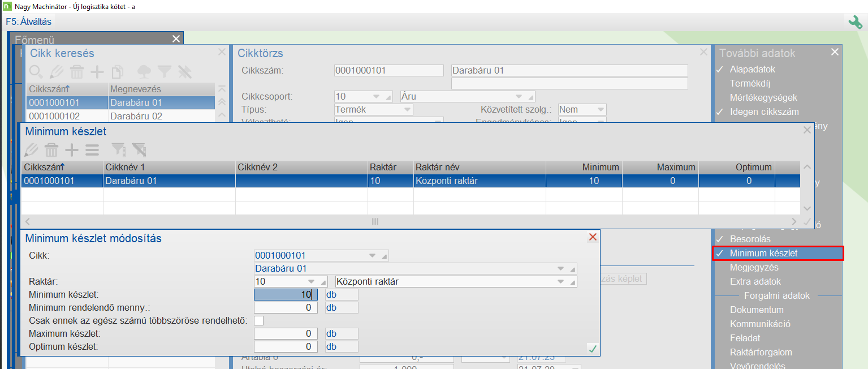Click the Maximum készlet input field
This screenshot has width=868, height=369.
pos(286,333)
